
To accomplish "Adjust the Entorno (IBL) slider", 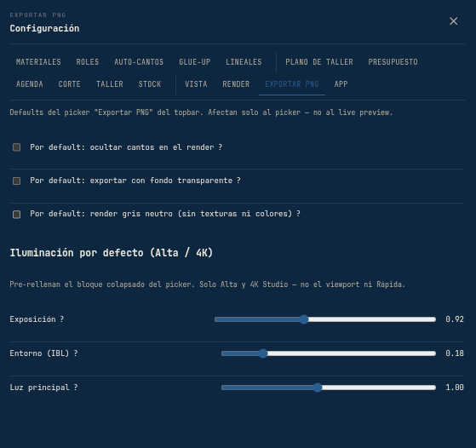I will pyautogui.click(x=329, y=353).
